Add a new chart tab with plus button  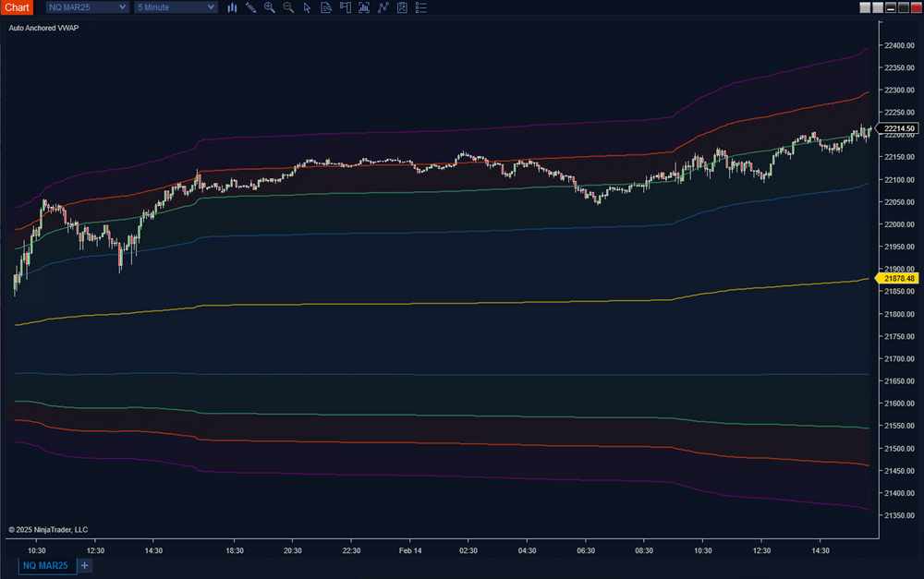point(84,565)
